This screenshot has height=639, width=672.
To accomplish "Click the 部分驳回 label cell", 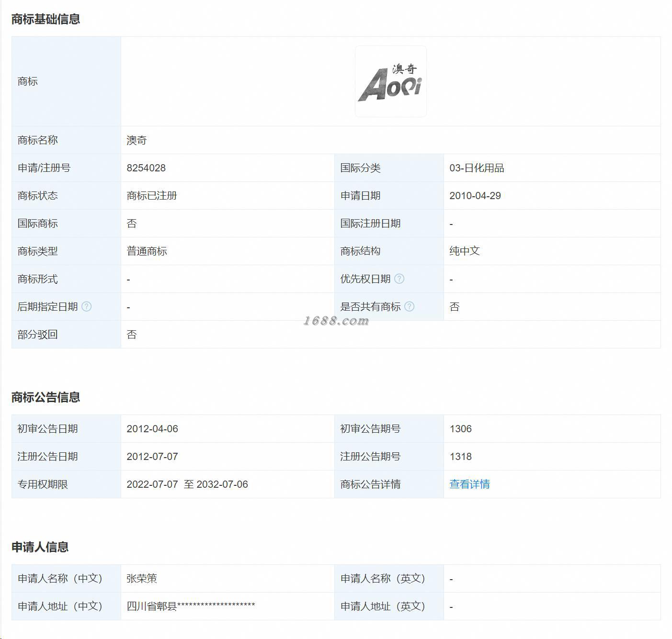I will pyautogui.click(x=66, y=335).
